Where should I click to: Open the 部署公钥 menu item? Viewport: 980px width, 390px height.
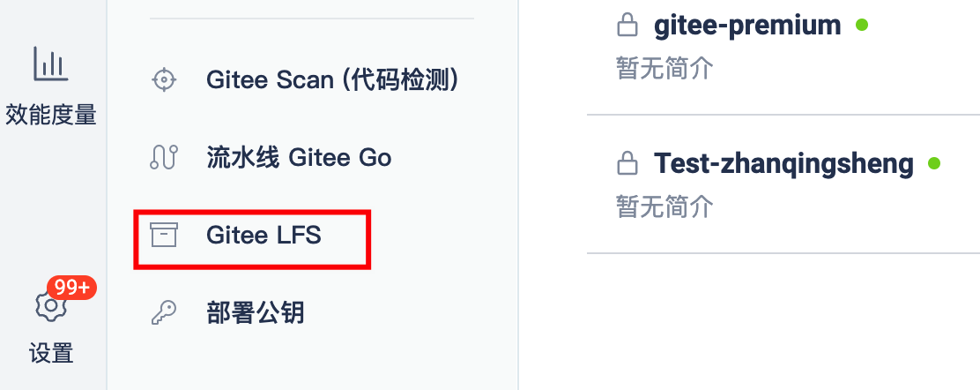227,312
